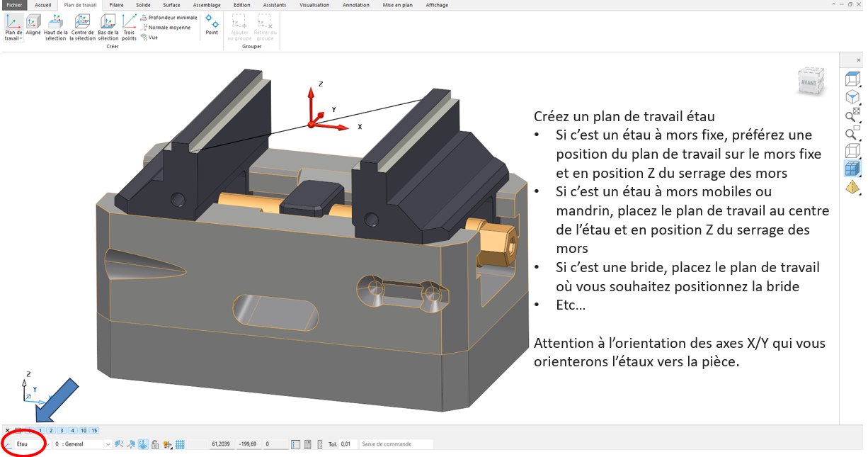Open the isometric view cube icon
This screenshot has width=868, height=457.
(x=852, y=97)
